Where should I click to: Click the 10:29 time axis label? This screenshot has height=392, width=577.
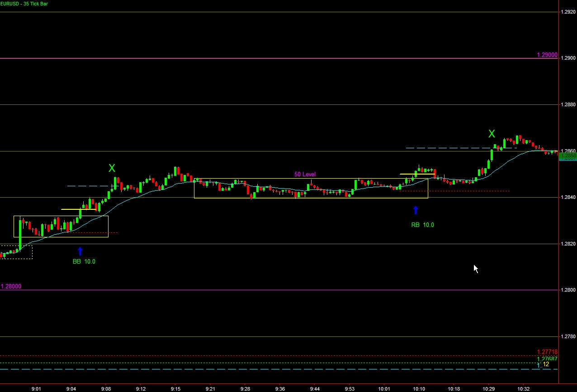tap(488, 388)
